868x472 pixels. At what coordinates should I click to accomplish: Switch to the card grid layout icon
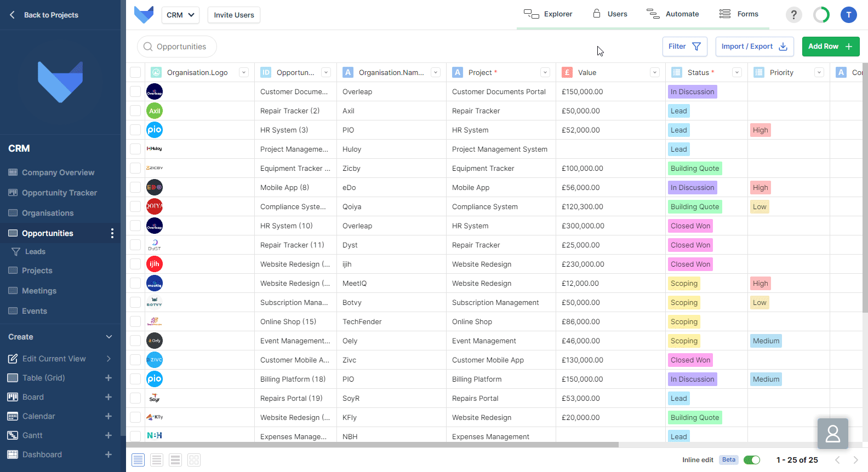tap(194, 460)
